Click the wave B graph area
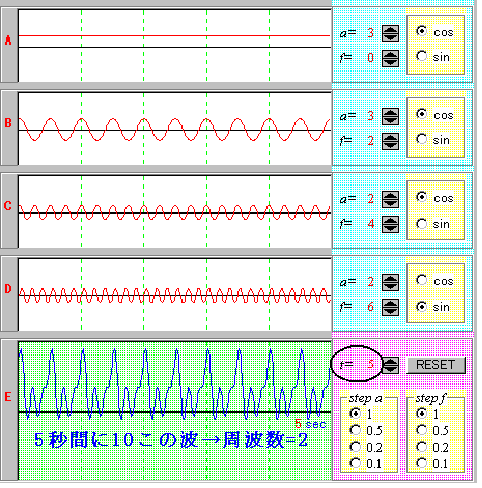The image size is (482, 488). click(175, 129)
